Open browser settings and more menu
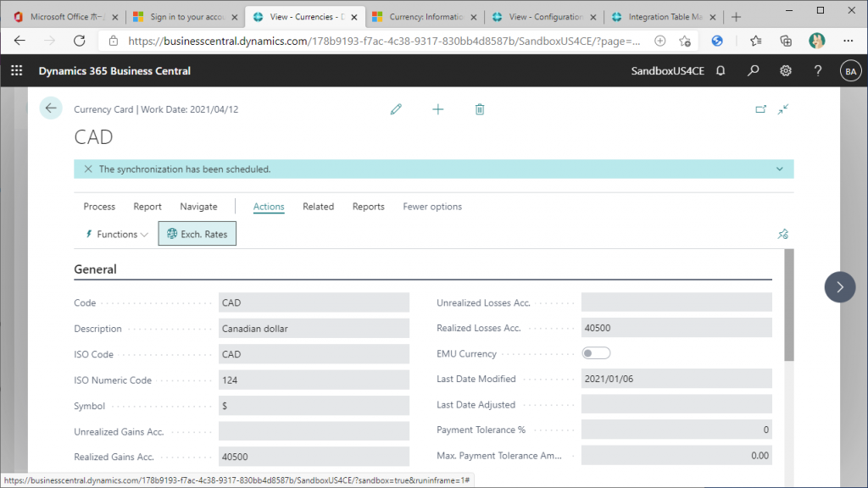 point(848,41)
